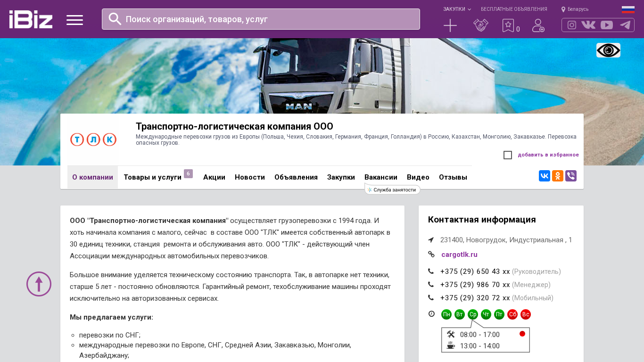Image resolution: width=644 pixels, height=362 pixels.
Task: Select Saturday (Сб) schedule circle
Action: pos(512,314)
